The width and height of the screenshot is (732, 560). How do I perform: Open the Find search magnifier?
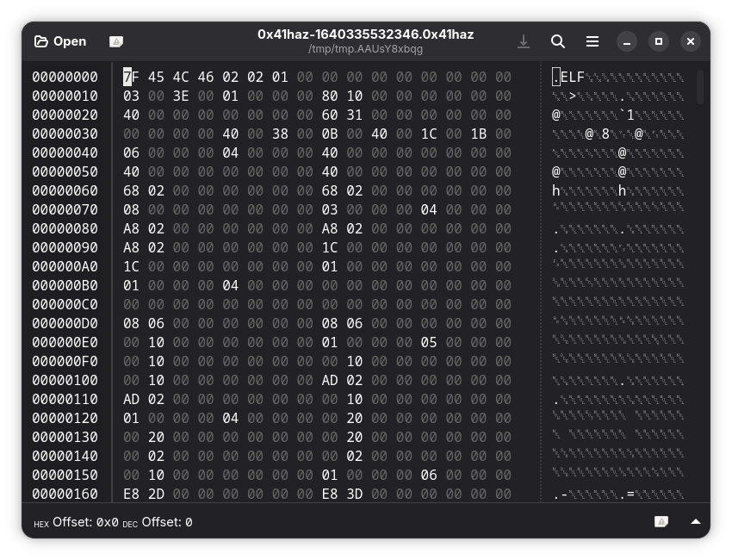tap(558, 41)
